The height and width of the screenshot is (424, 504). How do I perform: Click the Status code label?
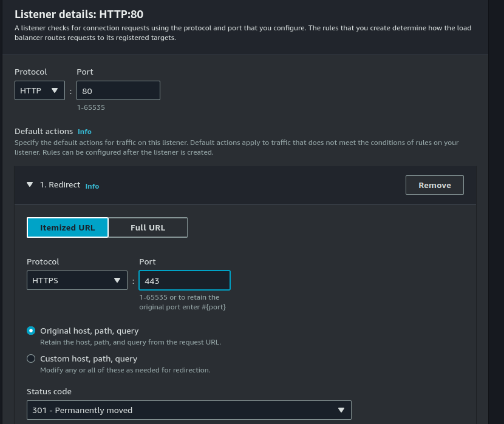pyautogui.click(x=49, y=392)
